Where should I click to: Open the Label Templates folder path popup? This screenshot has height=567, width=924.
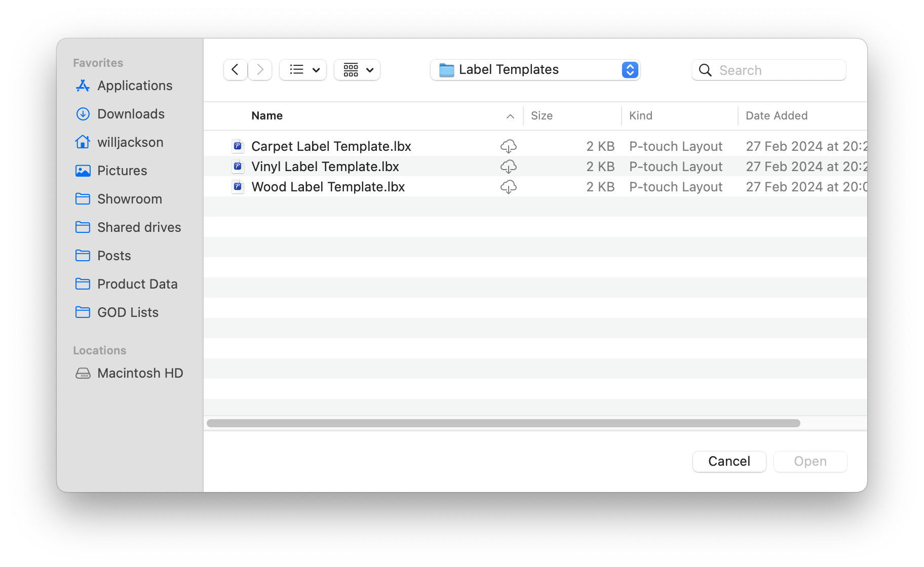(535, 70)
